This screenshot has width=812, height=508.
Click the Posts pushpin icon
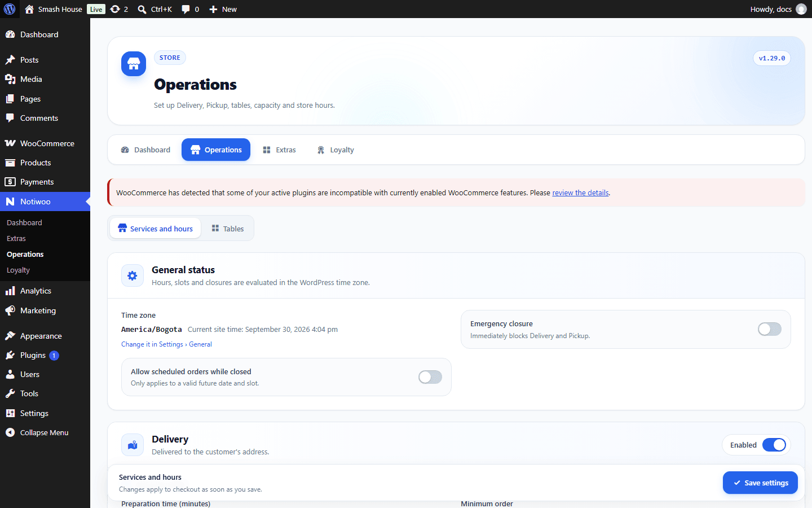tap(10, 60)
